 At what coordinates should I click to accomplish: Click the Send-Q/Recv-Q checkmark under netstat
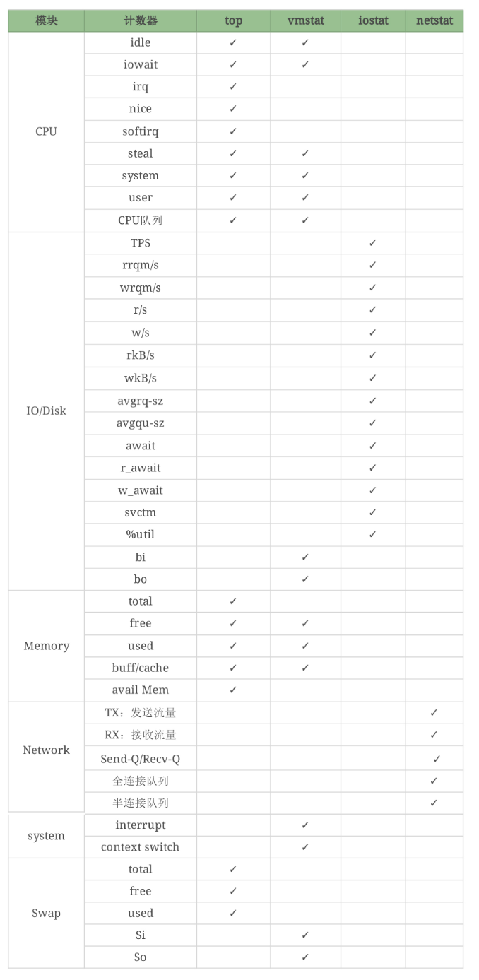pos(437,759)
